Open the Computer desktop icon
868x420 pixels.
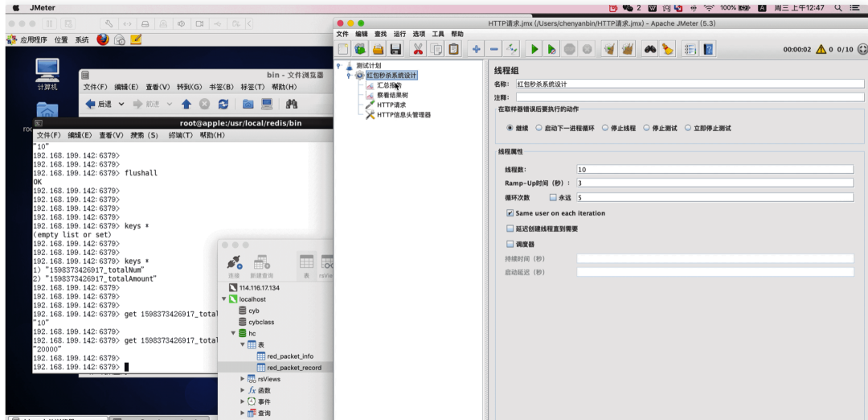tap(47, 70)
